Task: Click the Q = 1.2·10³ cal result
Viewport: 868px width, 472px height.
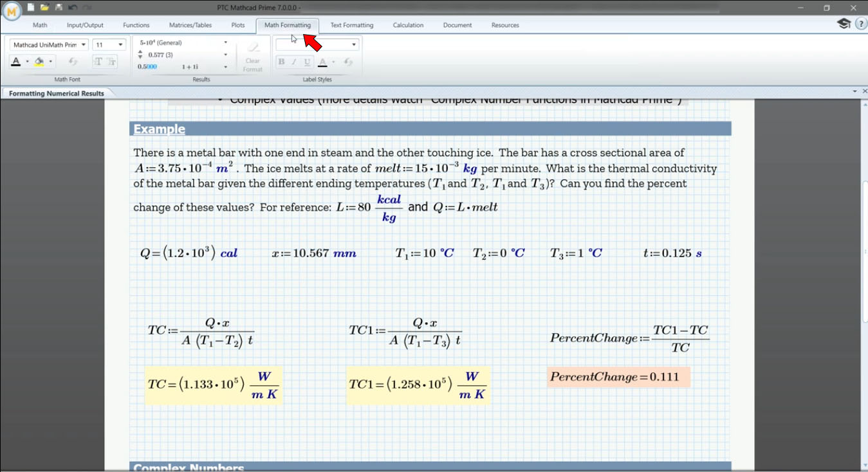Action: coord(189,253)
